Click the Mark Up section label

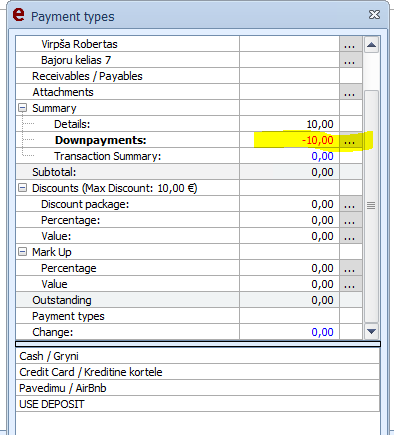[52, 252]
